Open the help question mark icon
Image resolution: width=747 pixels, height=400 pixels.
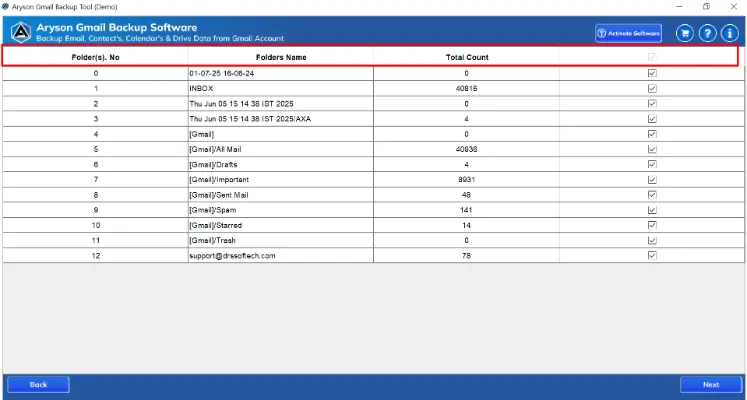point(707,33)
